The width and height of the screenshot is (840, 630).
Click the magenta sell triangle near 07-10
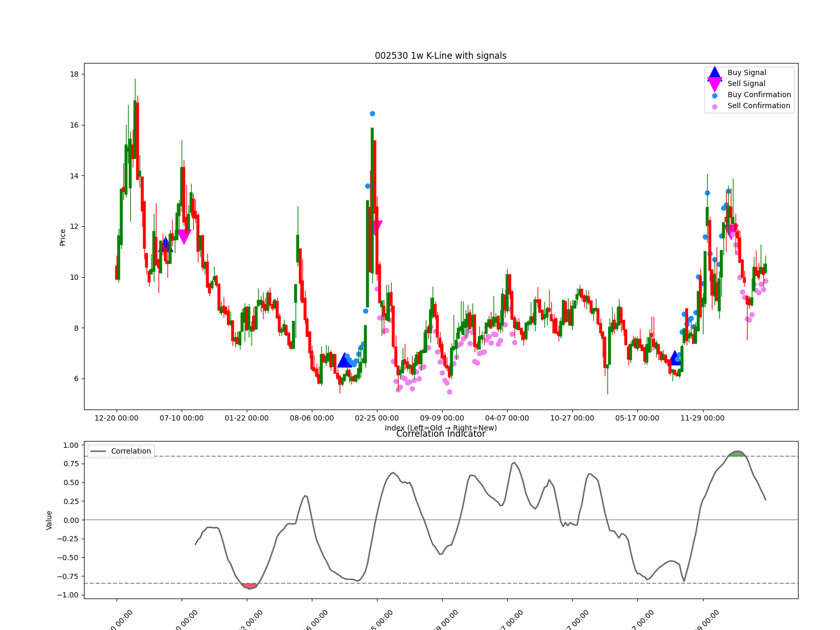tap(184, 237)
